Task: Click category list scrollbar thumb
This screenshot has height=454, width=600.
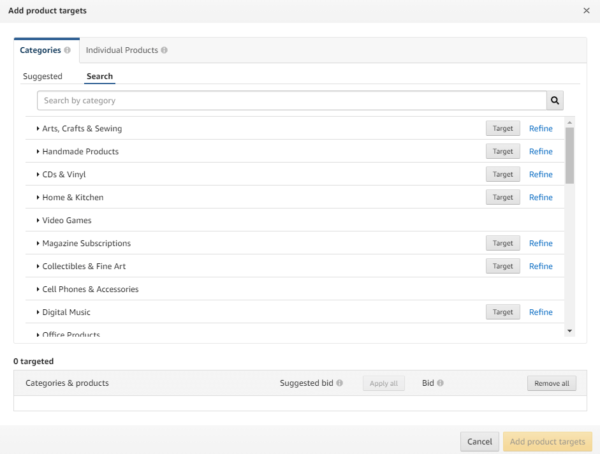Action: click(570, 155)
